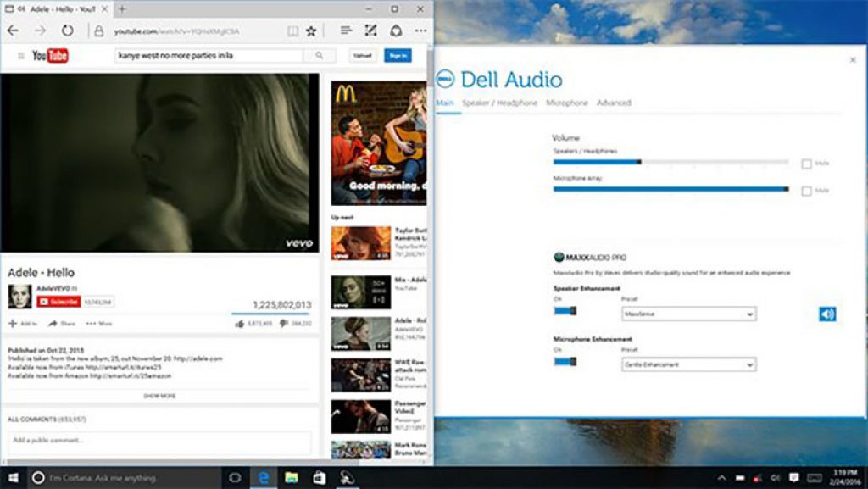Open the YouTube guide hamburger menu
This screenshot has width=868, height=489.
click(x=21, y=56)
